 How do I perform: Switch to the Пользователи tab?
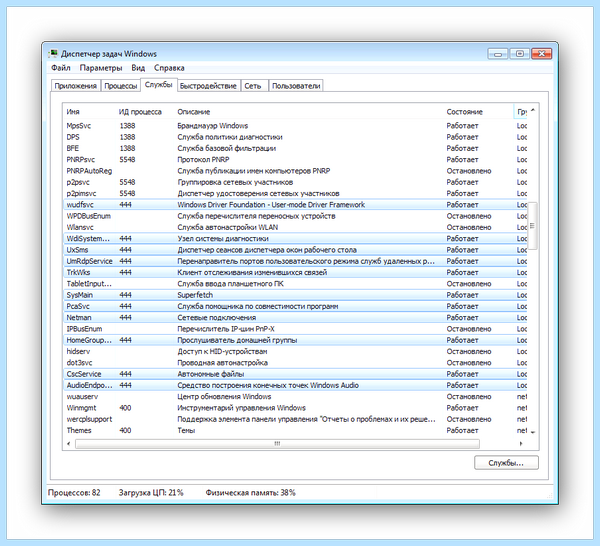coord(296,86)
